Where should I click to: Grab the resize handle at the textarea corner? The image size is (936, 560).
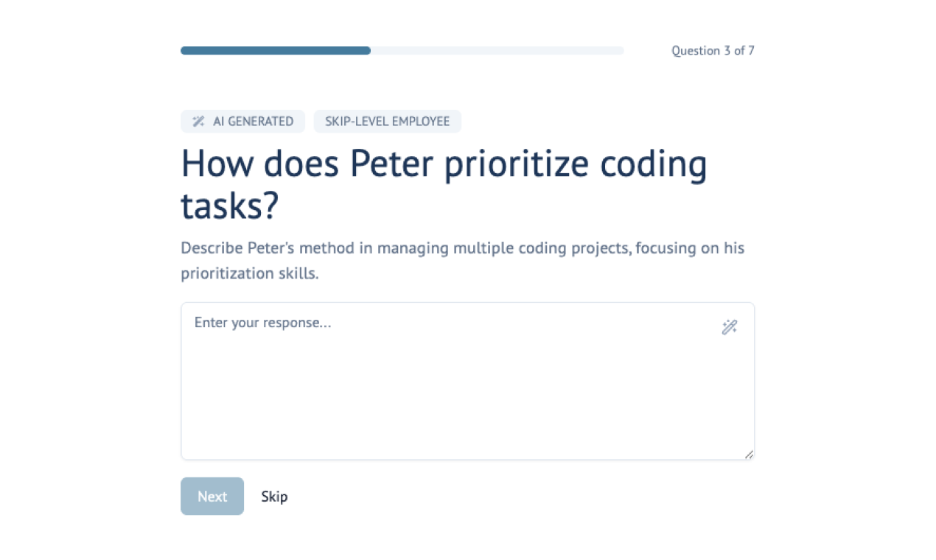(x=749, y=455)
